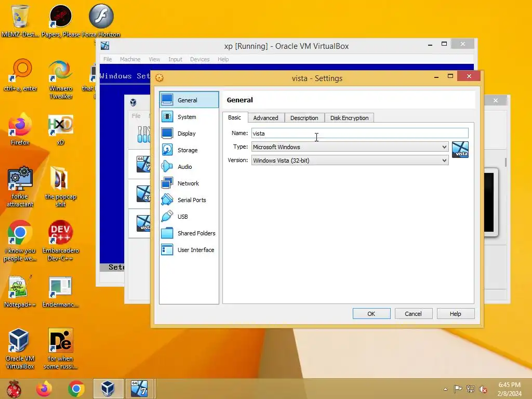This screenshot has height=399, width=532.
Task: Show hidden tray icons arrow
Action: [445, 389]
